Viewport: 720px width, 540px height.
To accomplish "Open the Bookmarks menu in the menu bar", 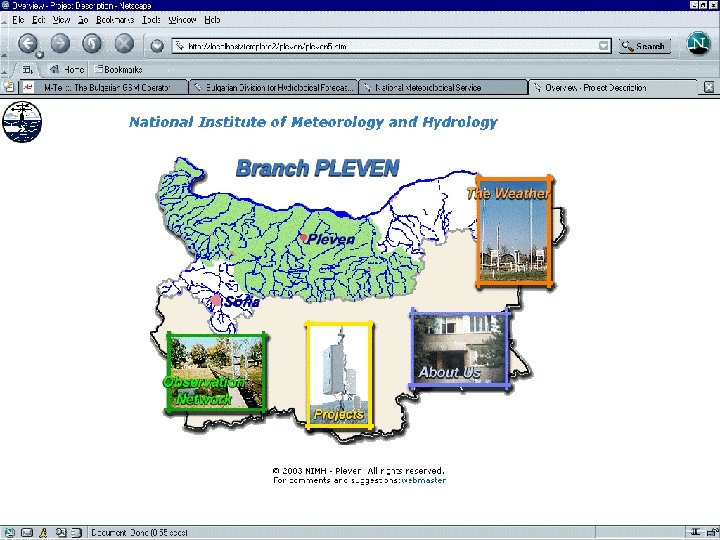I will coord(115,20).
